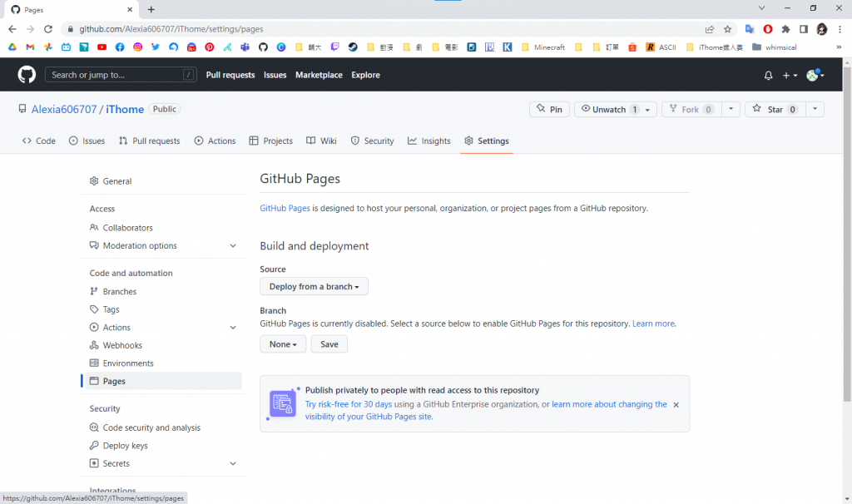Open the Facebook bookmark icon

tap(120, 47)
